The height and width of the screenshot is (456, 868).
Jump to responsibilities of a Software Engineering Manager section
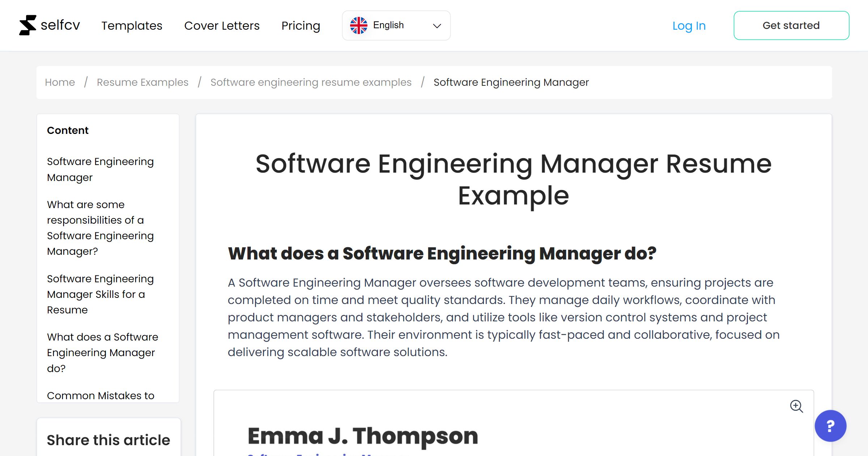[100, 228]
